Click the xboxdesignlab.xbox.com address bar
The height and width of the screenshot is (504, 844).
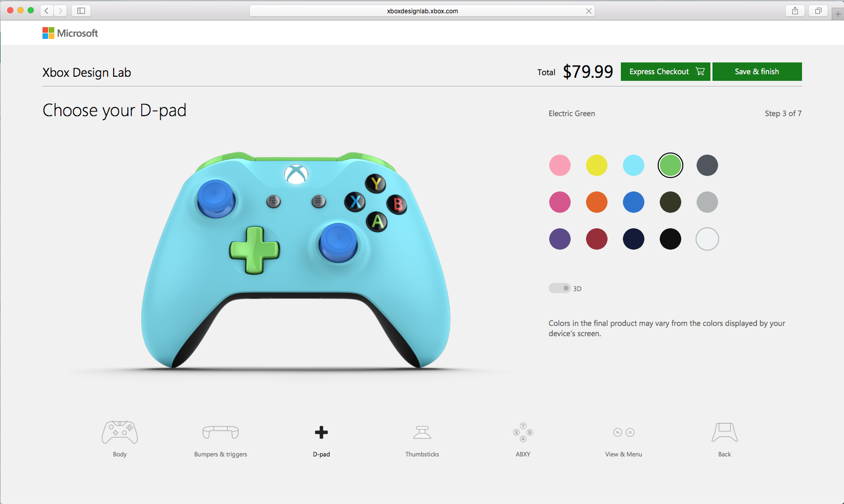[x=422, y=11]
